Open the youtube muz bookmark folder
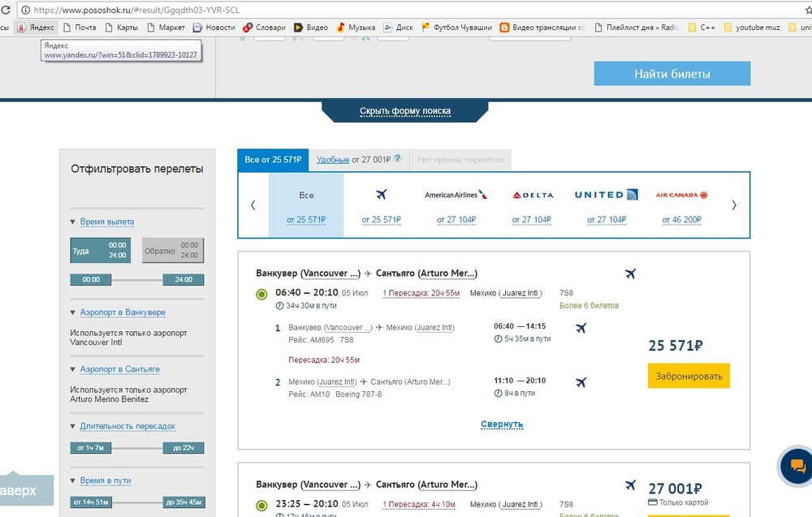The width and height of the screenshot is (812, 517). tap(751, 28)
